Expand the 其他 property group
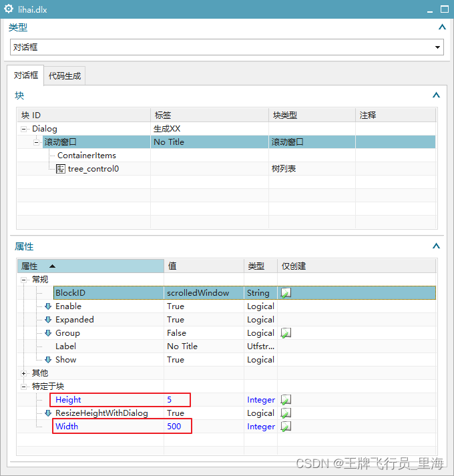Image resolution: width=454 pixels, height=476 pixels. pyautogui.click(x=23, y=373)
